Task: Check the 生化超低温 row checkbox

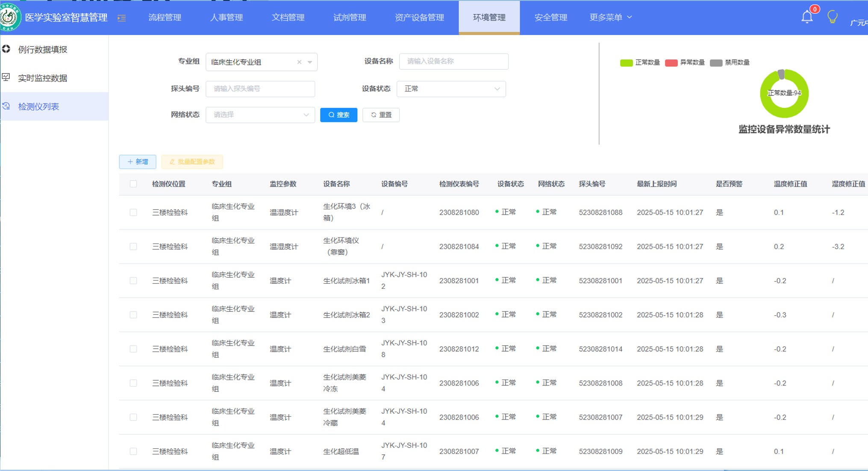Action: coord(133,451)
